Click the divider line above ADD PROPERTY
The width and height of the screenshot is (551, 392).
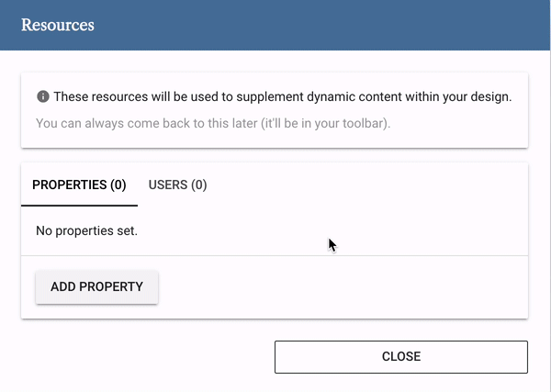click(275, 256)
